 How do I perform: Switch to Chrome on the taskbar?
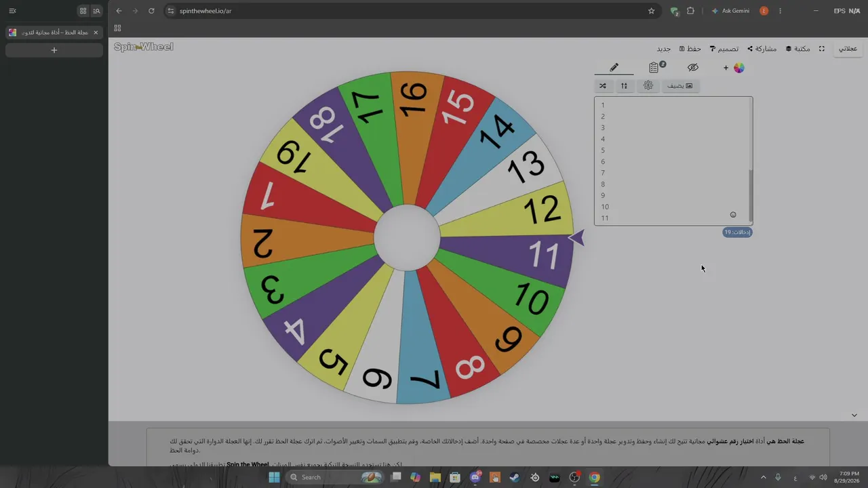(x=594, y=477)
